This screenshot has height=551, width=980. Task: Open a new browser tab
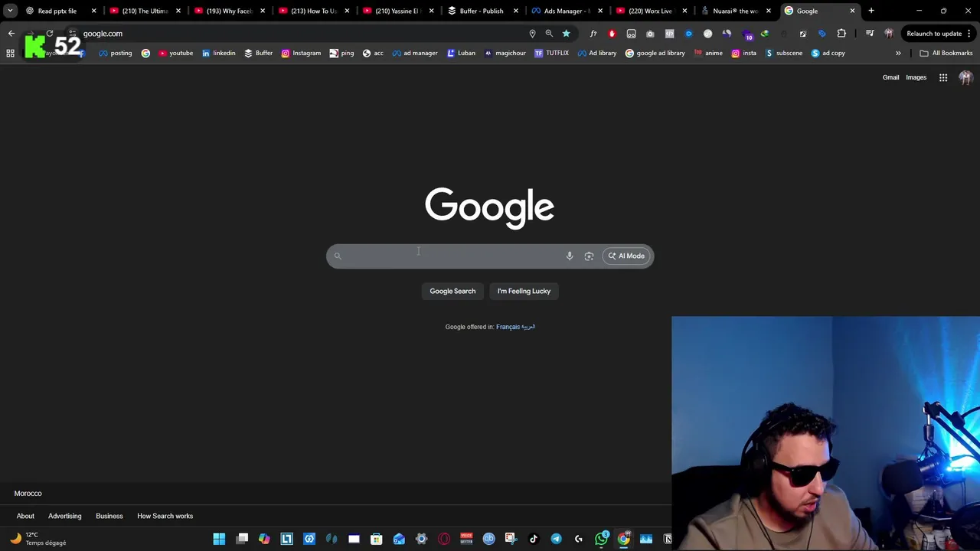(871, 11)
